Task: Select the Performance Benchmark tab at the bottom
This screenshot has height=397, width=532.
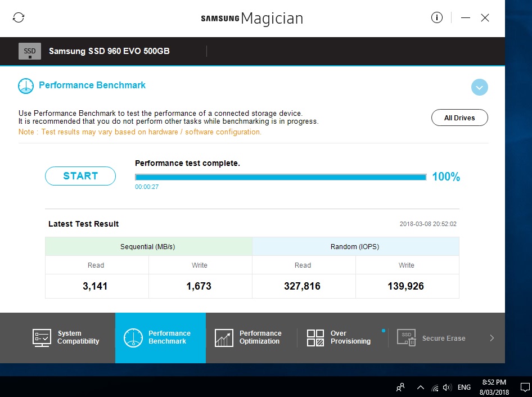Action: pos(160,337)
